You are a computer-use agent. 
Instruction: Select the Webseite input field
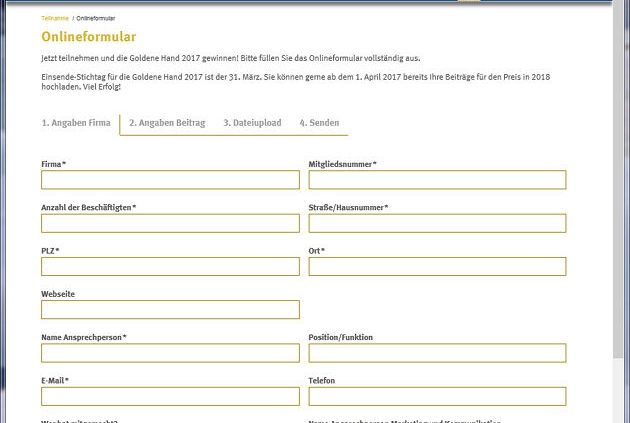click(x=170, y=310)
